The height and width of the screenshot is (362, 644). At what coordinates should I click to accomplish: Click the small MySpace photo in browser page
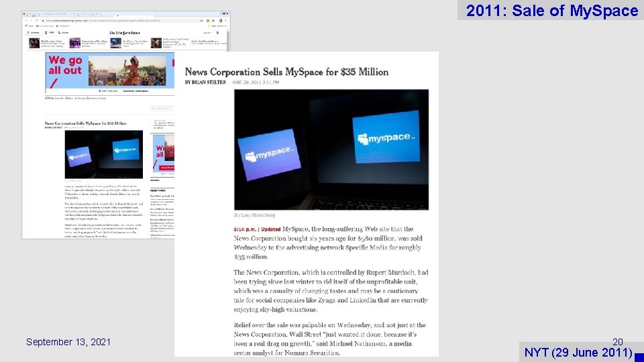(104, 154)
